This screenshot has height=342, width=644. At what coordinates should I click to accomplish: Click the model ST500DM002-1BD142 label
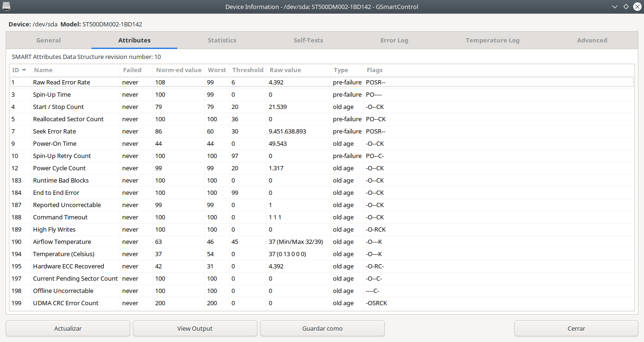(112, 24)
